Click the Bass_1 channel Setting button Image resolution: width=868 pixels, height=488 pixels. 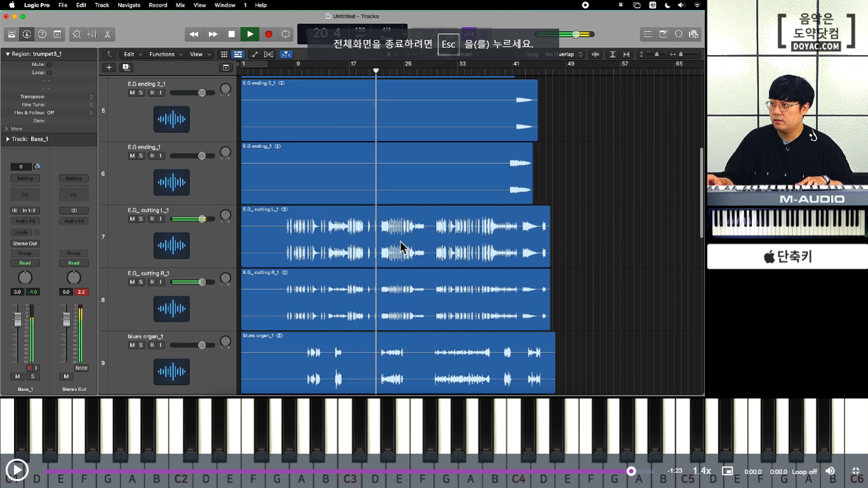pos(25,179)
